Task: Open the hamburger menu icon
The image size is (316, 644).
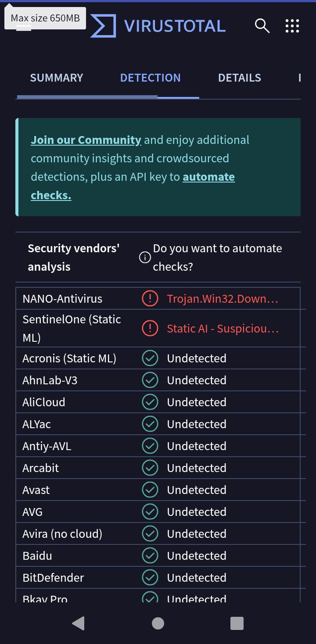Action: pos(24,27)
